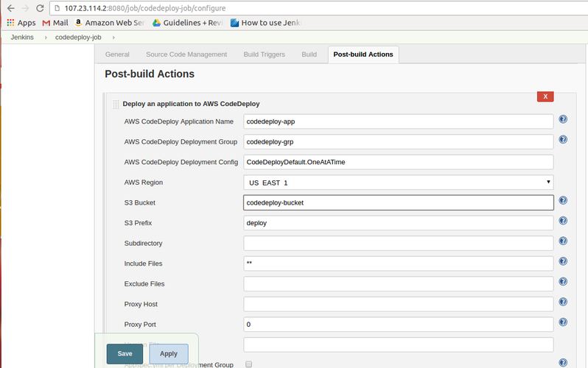Switch to the Build Triggers tab
Screen dimensions: 588x368
(x=265, y=54)
